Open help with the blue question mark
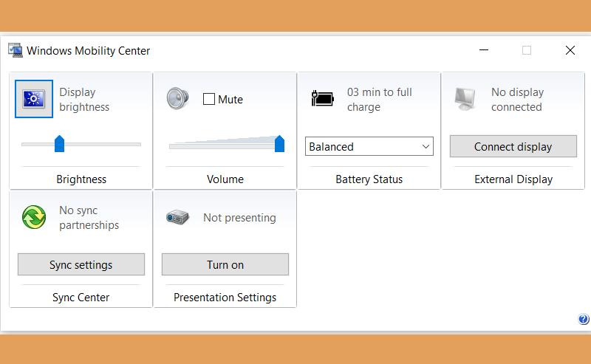Image resolution: width=591 pixels, height=364 pixels. pos(584,319)
